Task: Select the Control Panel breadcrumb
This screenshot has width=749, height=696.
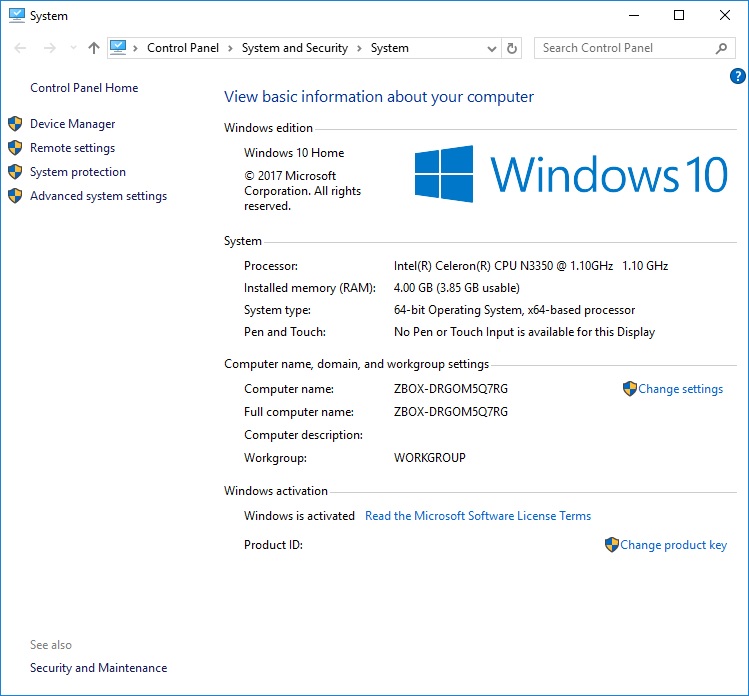Action: (x=183, y=48)
